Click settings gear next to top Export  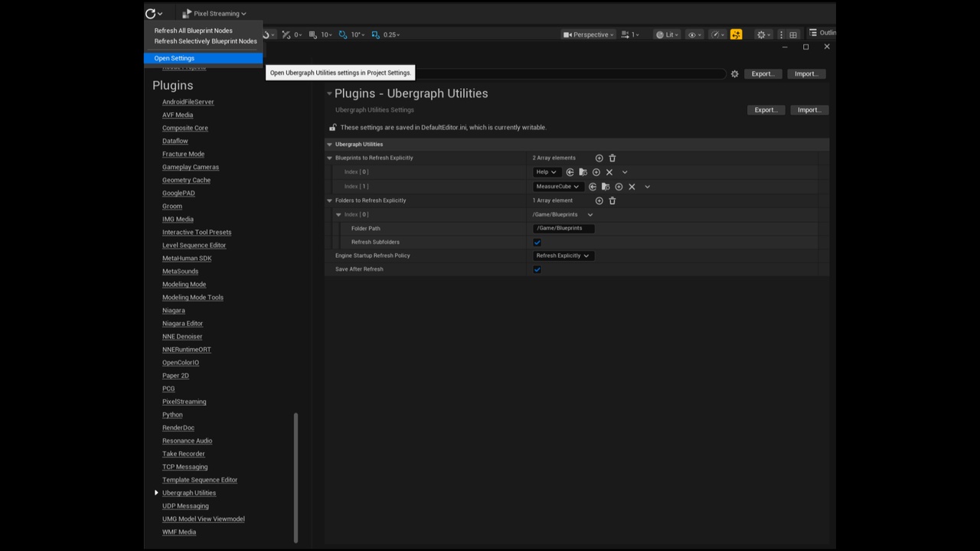[x=734, y=74]
